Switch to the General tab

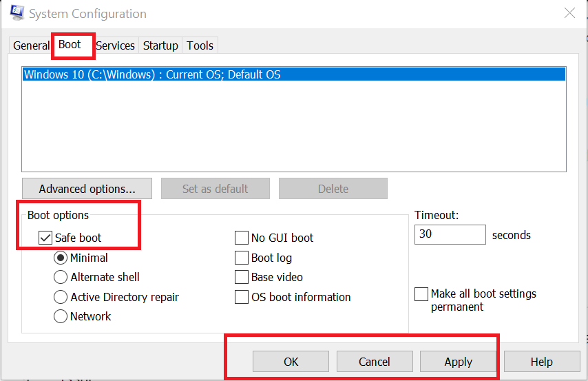click(31, 45)
